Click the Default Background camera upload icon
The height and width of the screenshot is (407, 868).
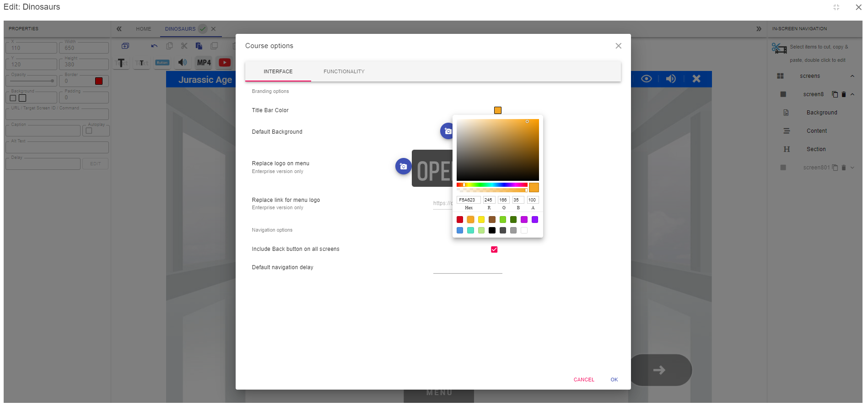tap(447, 131)
